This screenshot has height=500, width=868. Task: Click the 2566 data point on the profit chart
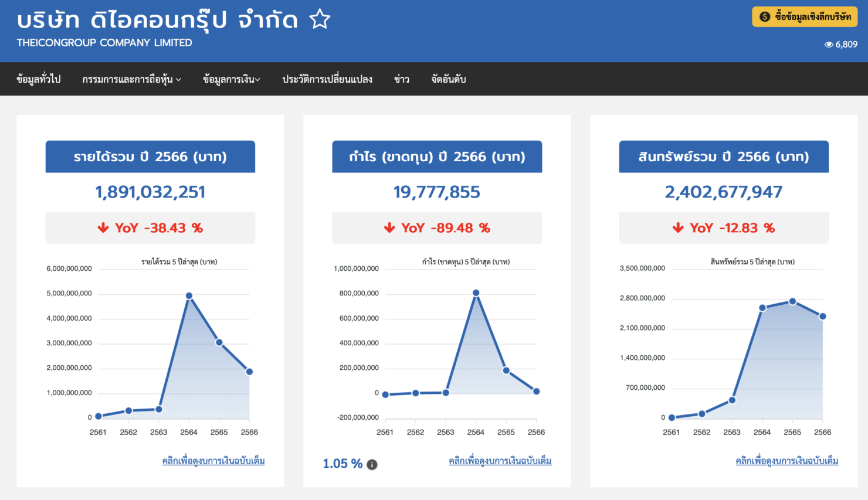click(536, 392)
